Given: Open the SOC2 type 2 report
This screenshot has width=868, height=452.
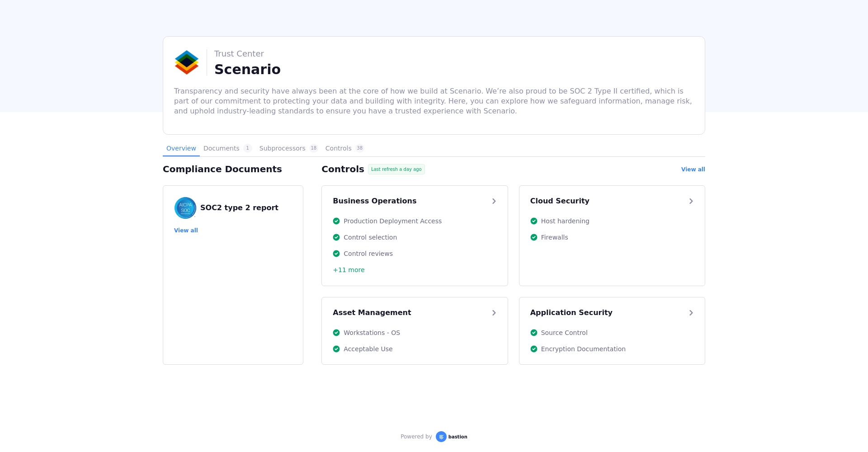Looking at the screenshot, I should 239,208.
